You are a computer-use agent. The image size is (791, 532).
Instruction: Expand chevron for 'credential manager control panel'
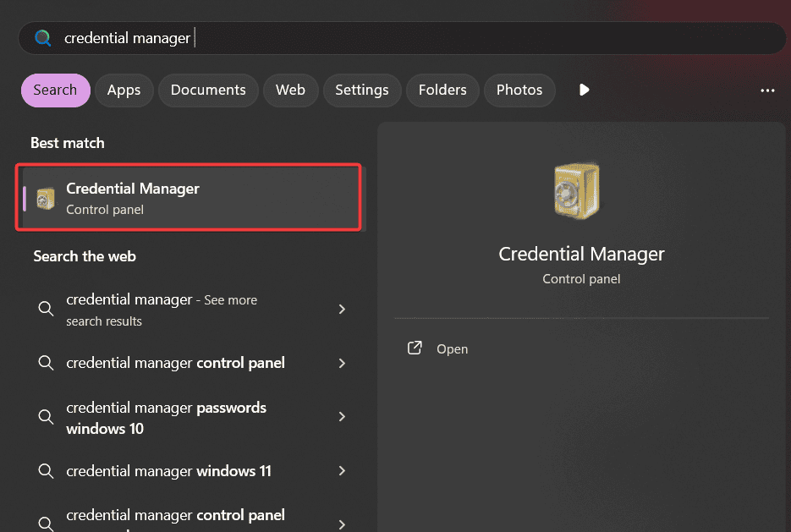point(342,364)
